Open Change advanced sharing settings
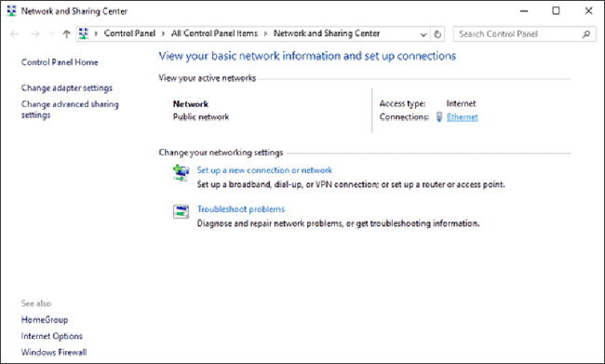Screen dimensions: 605x364 (x=70, y=110)
